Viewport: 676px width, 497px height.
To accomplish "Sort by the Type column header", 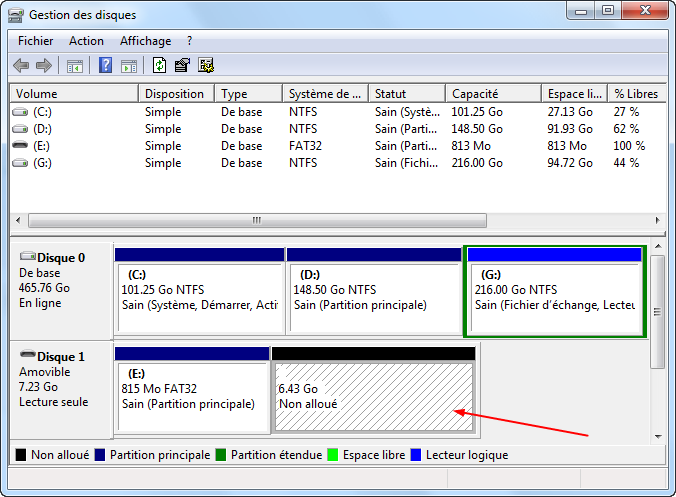I will (248, 94).
